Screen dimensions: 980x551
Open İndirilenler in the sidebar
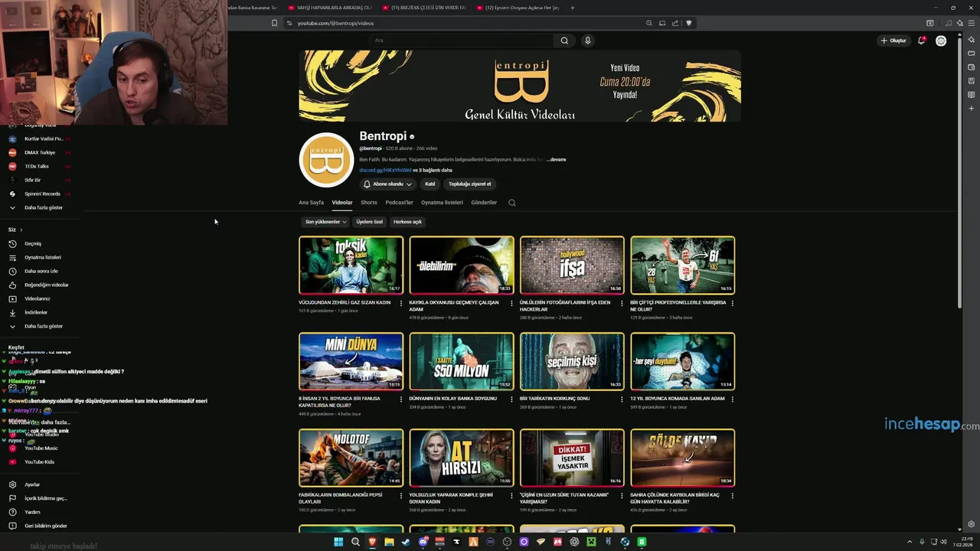pyautogui.click(x=36, y=312)
